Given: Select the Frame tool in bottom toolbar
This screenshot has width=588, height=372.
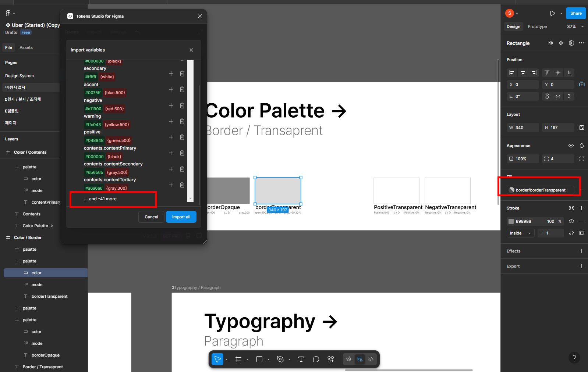Looking at the screenshot, I should coord(238,359).
